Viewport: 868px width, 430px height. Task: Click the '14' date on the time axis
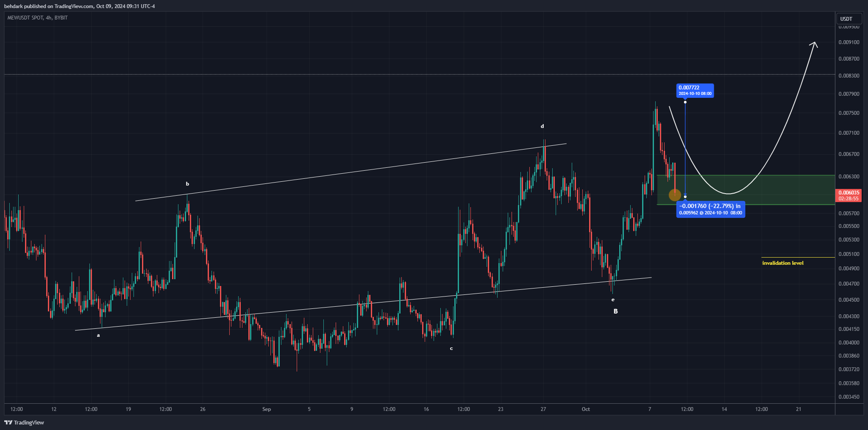pos(724,409)
